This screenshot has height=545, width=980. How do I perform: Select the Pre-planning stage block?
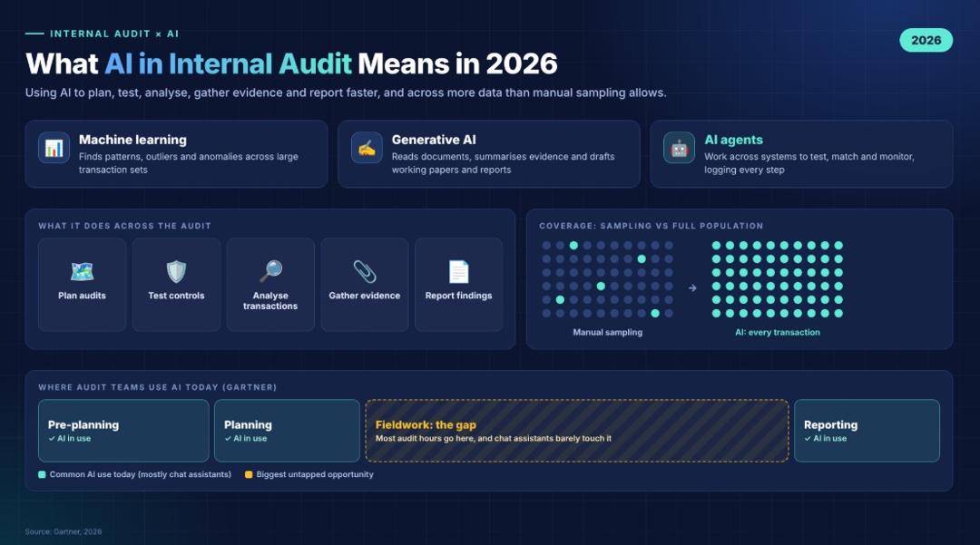pyautogui.click(x=123, y=431)
